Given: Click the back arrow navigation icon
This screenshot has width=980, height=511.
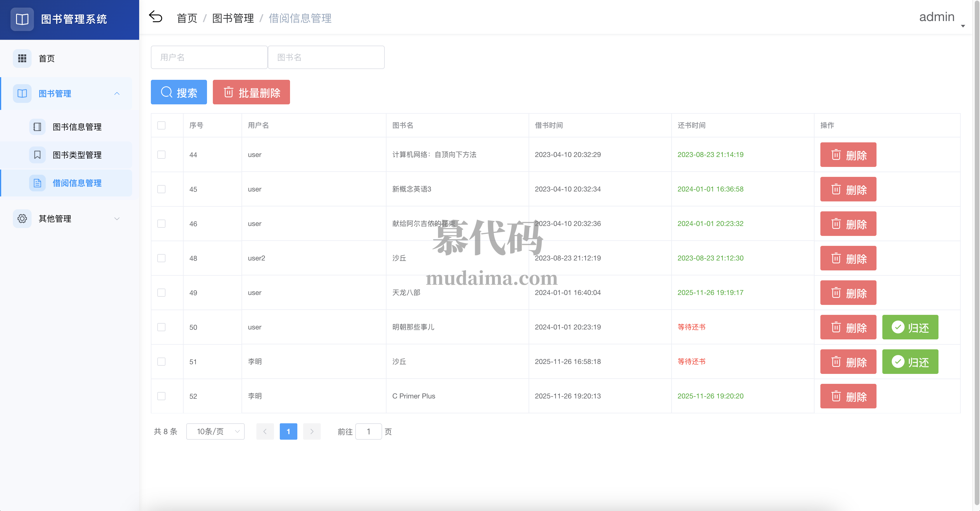Looking at the screenshot, I should pos(156,16).
